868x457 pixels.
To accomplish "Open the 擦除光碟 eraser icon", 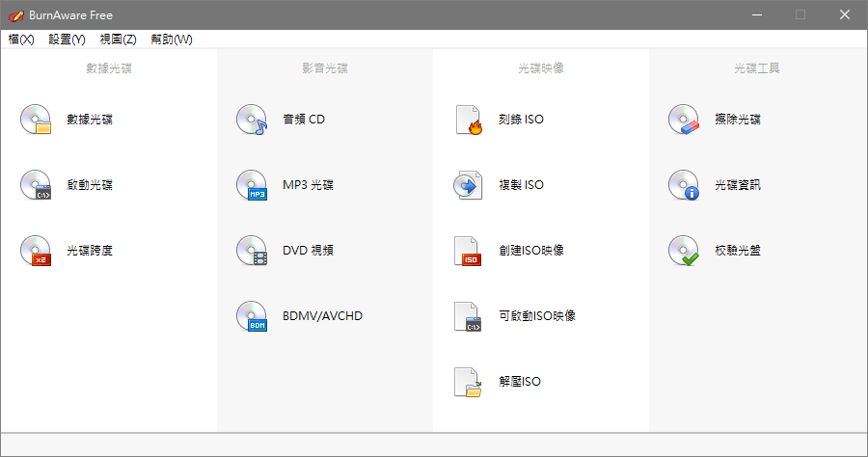I will [x=683, y=120].
